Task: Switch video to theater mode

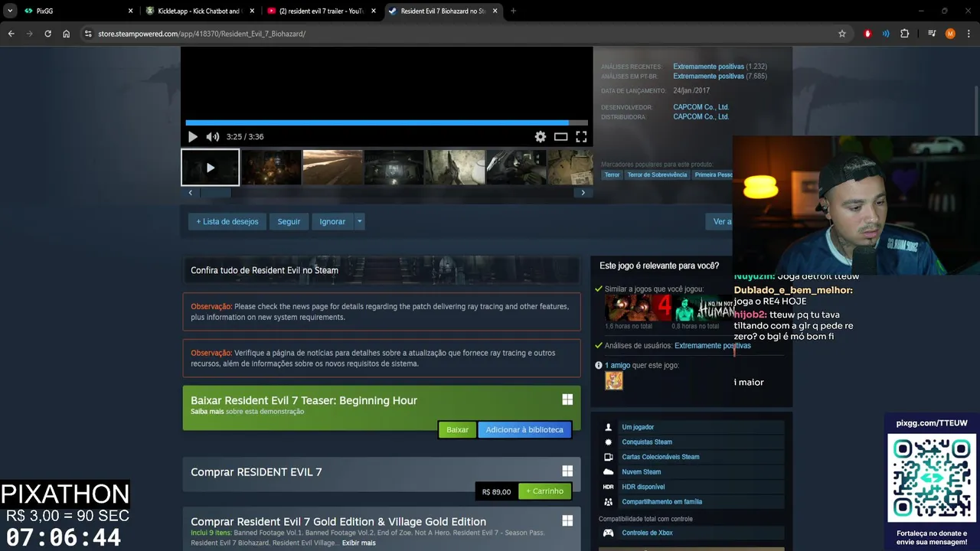Action: (x=560, y=137)
